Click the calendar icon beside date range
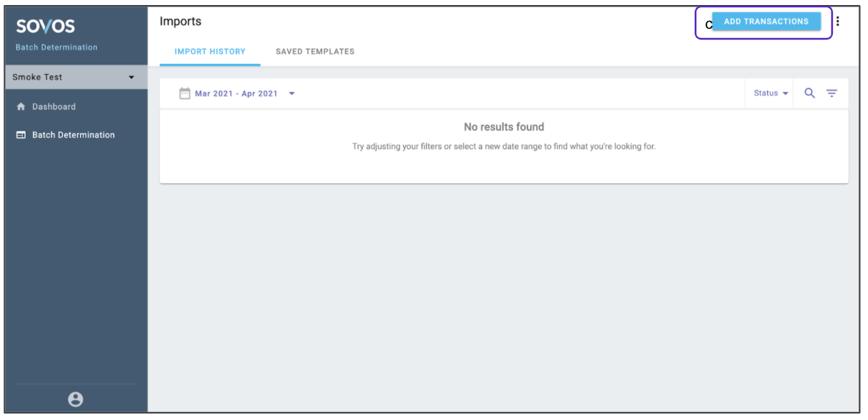 (x=185, y=93)
